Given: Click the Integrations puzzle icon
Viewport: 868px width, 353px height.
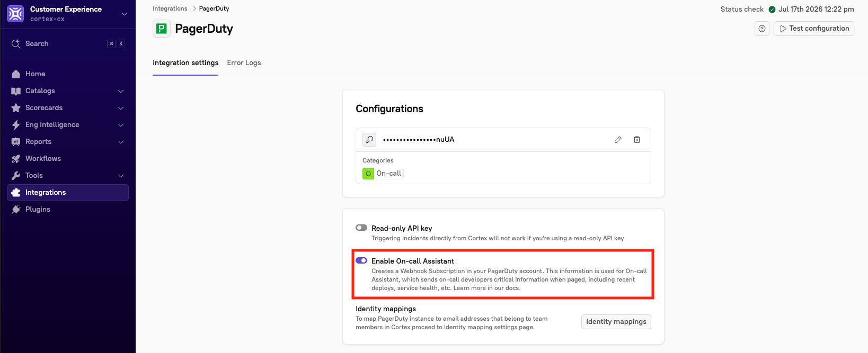Looking at the screenshot, I should [x=16, y=192].
